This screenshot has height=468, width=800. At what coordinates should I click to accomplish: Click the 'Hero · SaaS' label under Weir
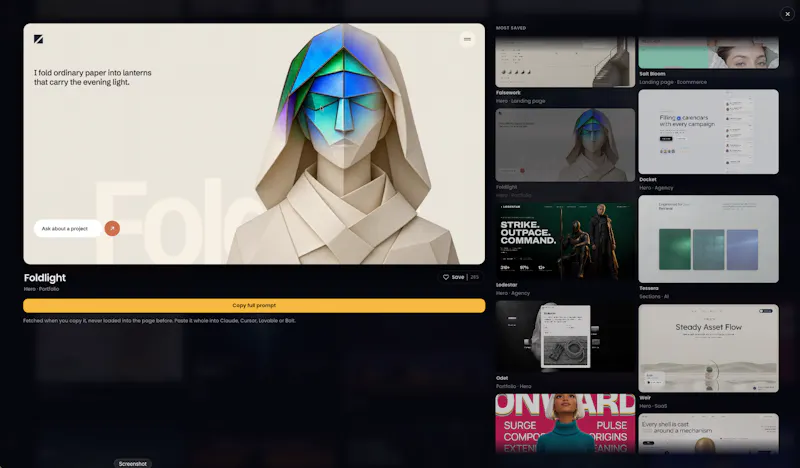(x=653, y=406)
